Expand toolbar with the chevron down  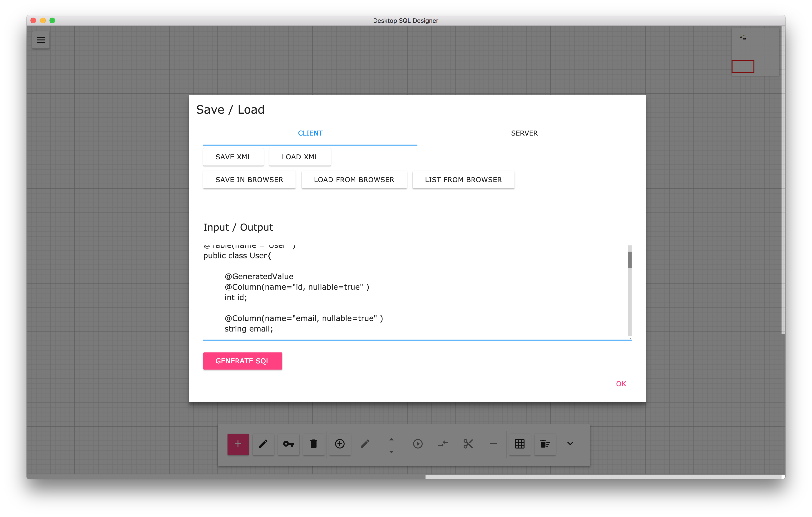570,444
